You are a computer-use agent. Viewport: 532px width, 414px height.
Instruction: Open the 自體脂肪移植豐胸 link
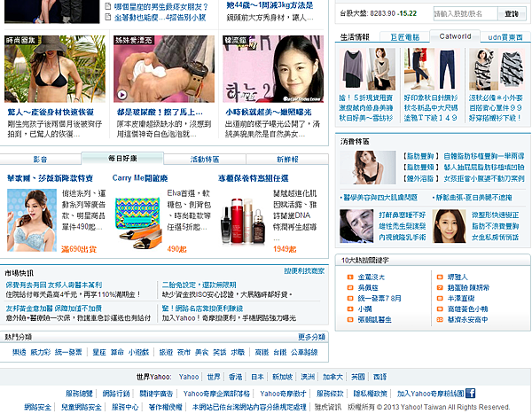484,156
